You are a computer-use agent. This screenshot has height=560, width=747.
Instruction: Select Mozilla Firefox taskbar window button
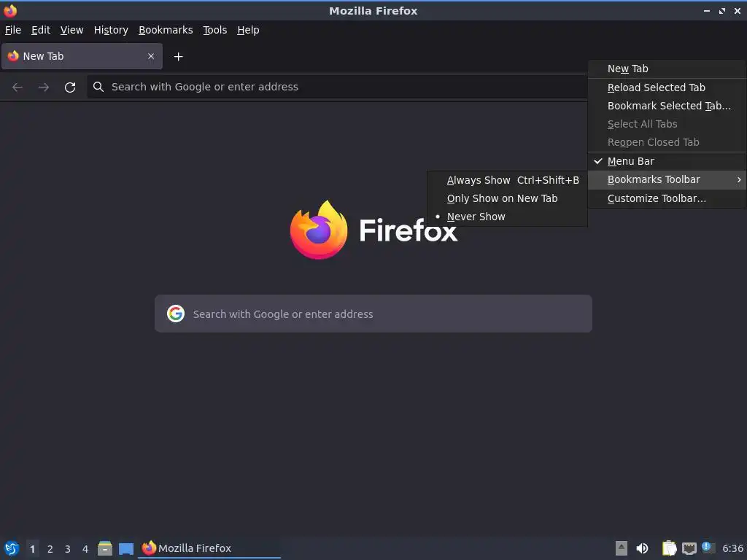pos(209,548)
